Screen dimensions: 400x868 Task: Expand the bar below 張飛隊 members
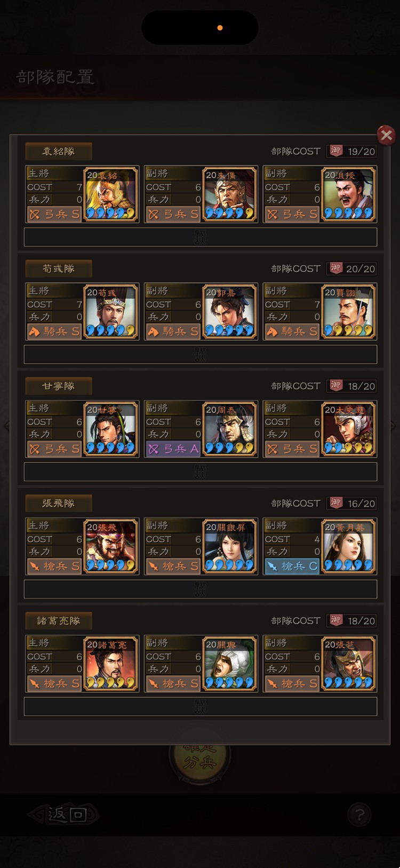(x=201, y=589)
